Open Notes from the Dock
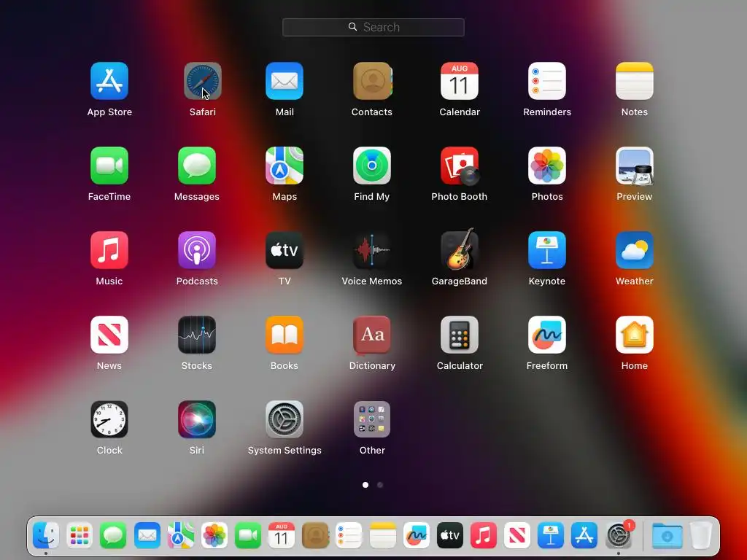This screenshot has height=560, width=747. point(382,536)
